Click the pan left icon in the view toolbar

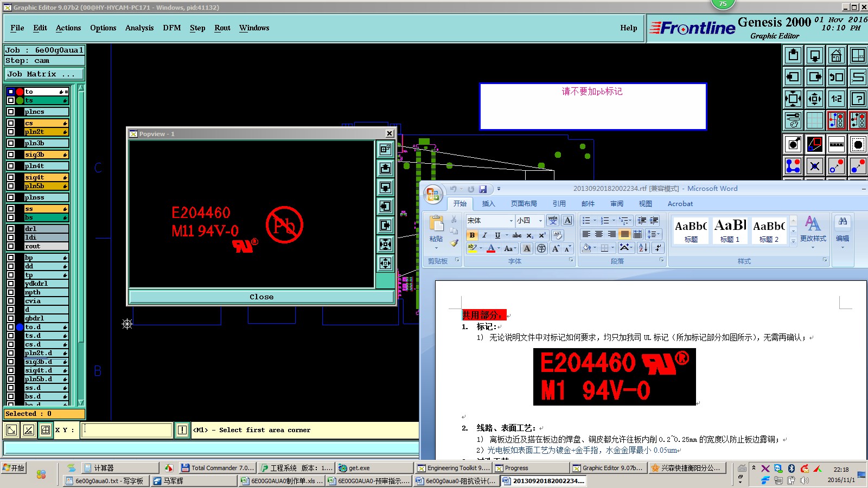pos(793,77)
